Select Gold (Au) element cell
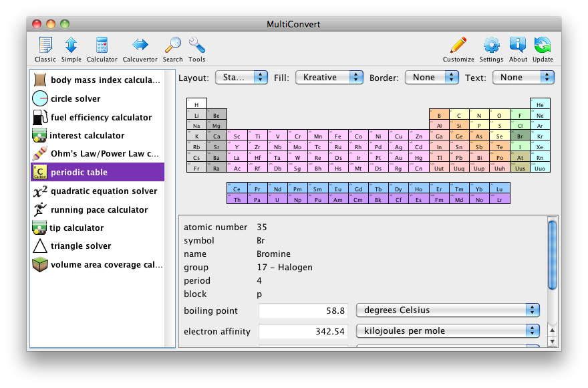 pyautogui.click(x=399, y=157)
